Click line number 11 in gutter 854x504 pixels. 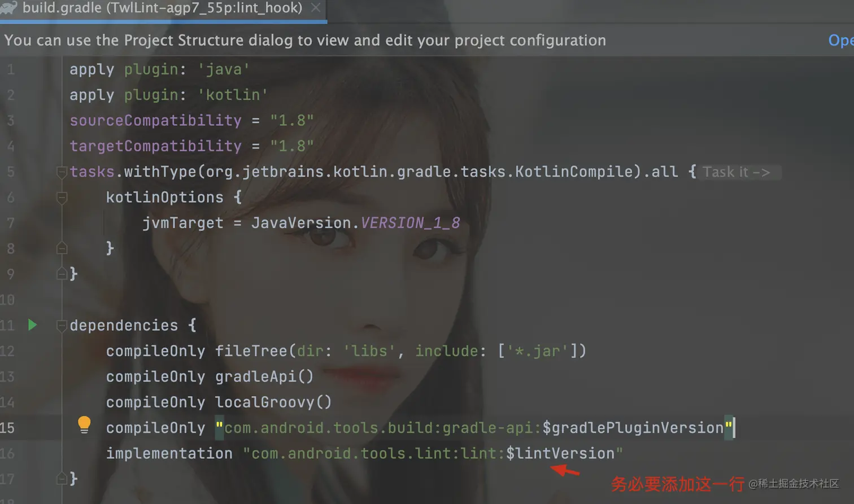[x=7, y=326]
